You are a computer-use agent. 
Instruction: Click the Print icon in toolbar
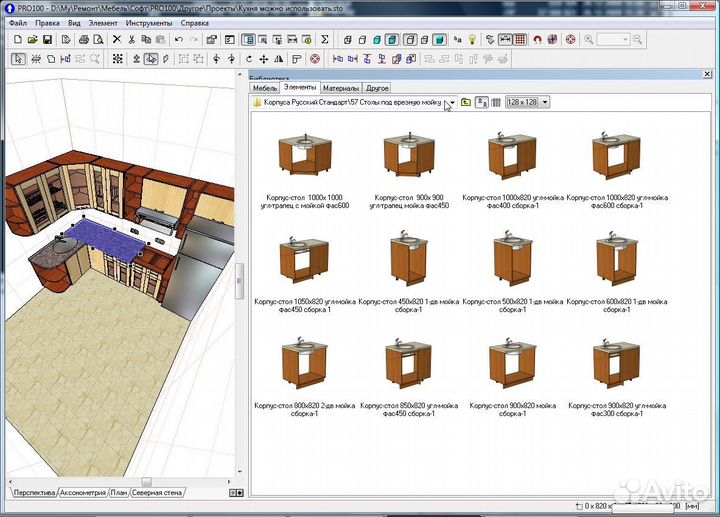pyautogui.click(x=84, y=40)
